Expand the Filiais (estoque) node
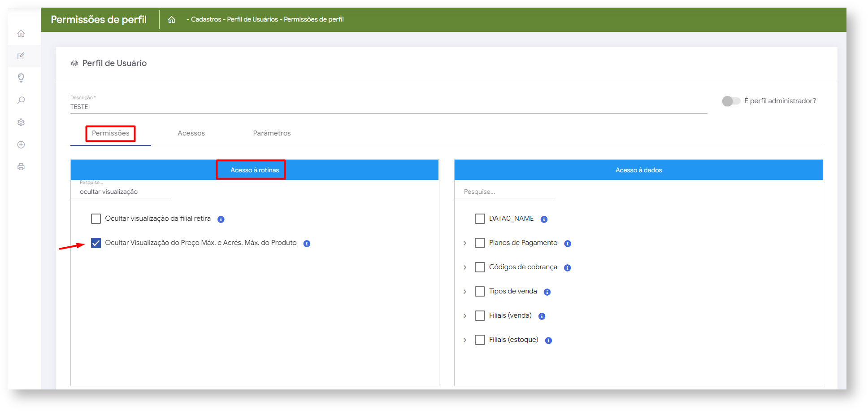 (465, 340)
